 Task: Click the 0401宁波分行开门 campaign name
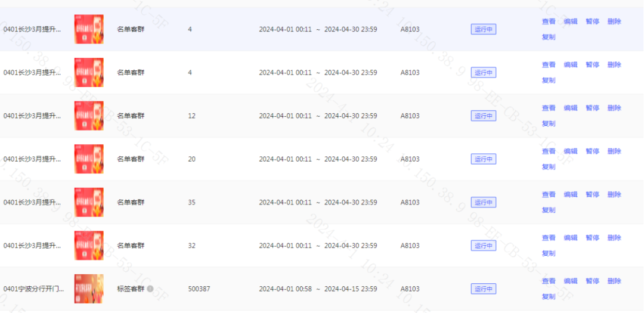coord(33,289)
